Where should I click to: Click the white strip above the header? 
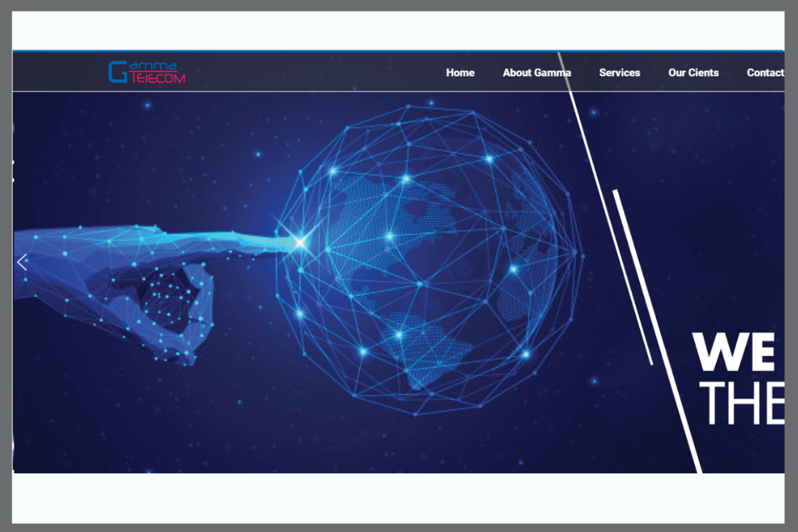point(398,31)
